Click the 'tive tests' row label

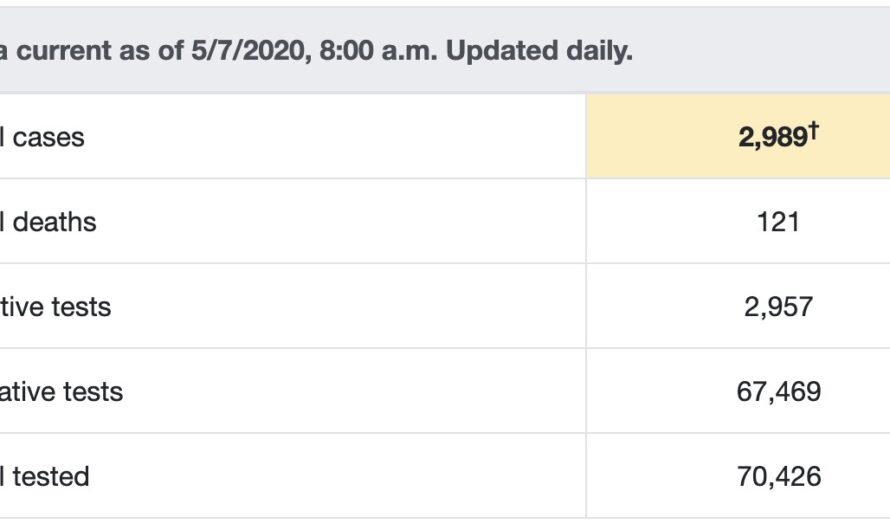(x=56, y=306)
